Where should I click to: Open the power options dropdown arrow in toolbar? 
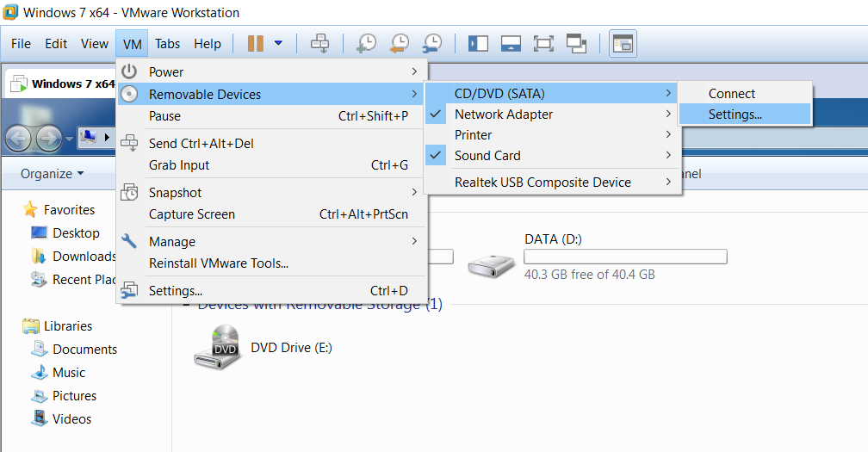point(278,43)
